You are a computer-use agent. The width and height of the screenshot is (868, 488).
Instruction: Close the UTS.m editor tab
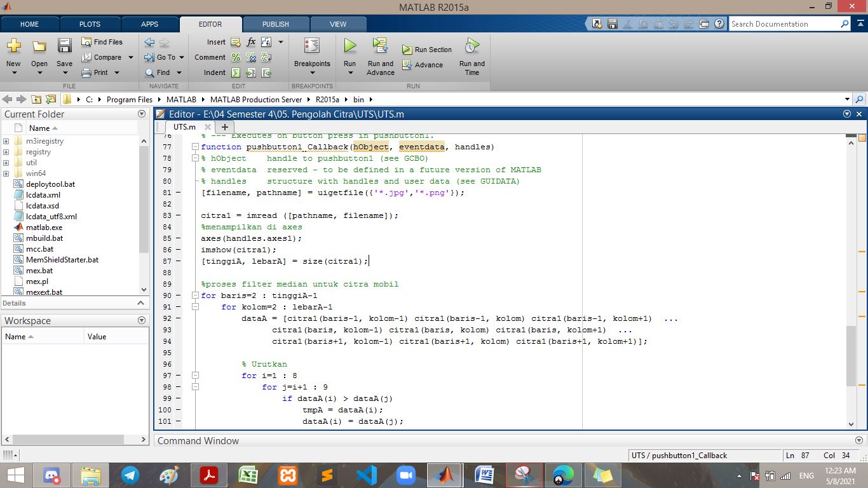pyautogui.click(x=207, y=127)
